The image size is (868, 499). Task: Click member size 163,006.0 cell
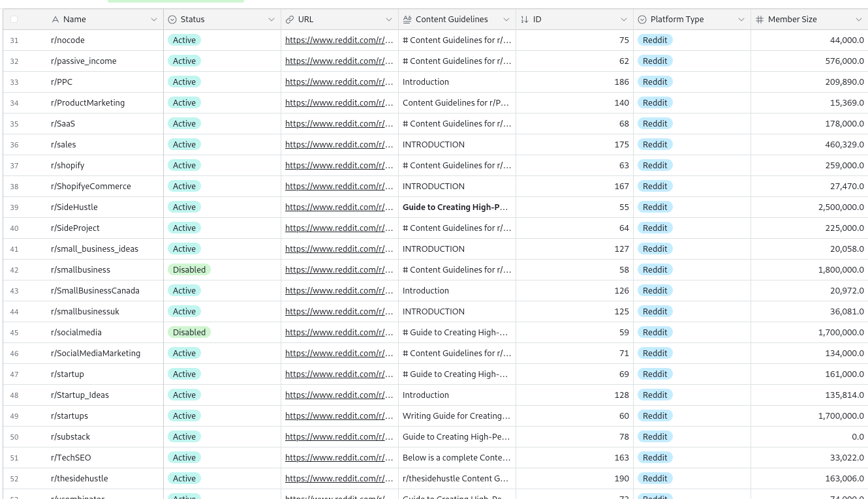[x=809, y=479]
